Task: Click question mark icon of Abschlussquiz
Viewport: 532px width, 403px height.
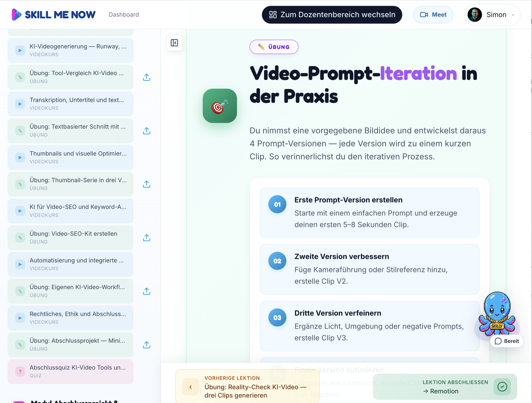Action: 20,372
